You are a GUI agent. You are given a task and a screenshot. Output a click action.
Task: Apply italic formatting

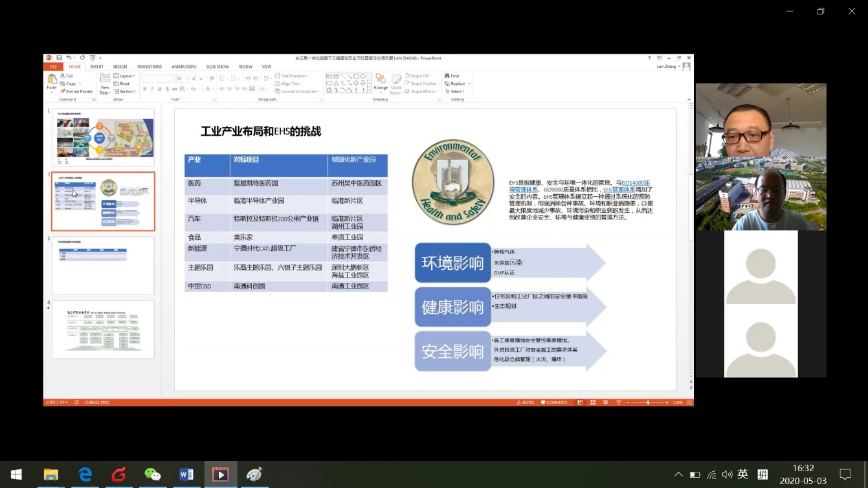[x=151, y=89]
